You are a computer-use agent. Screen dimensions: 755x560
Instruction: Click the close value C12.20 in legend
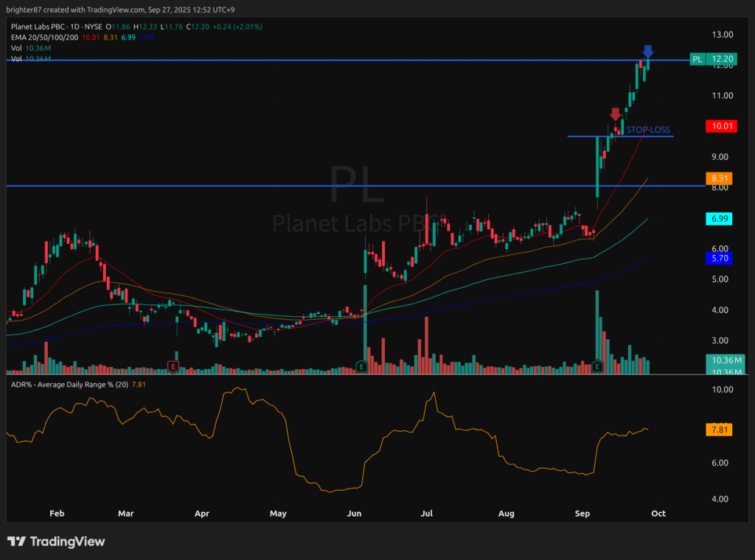[x=198, y=27]
